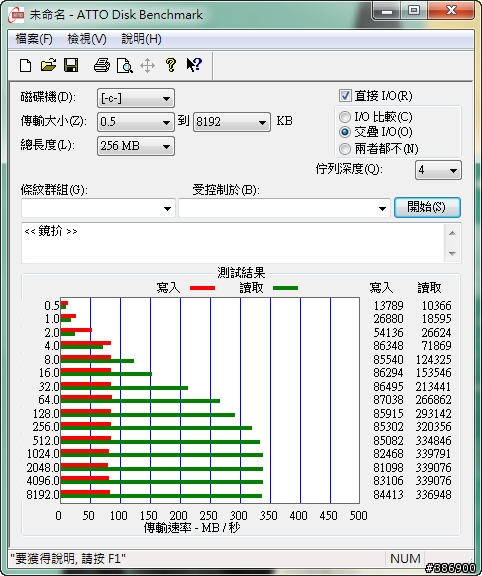Minimize the ATTO Disk Benchmark window

pos(387,11)
